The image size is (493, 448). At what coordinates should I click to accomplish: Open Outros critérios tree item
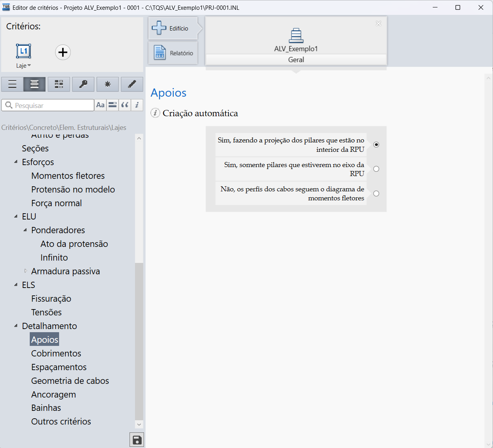pyautogui.click(x=61, y=421)
